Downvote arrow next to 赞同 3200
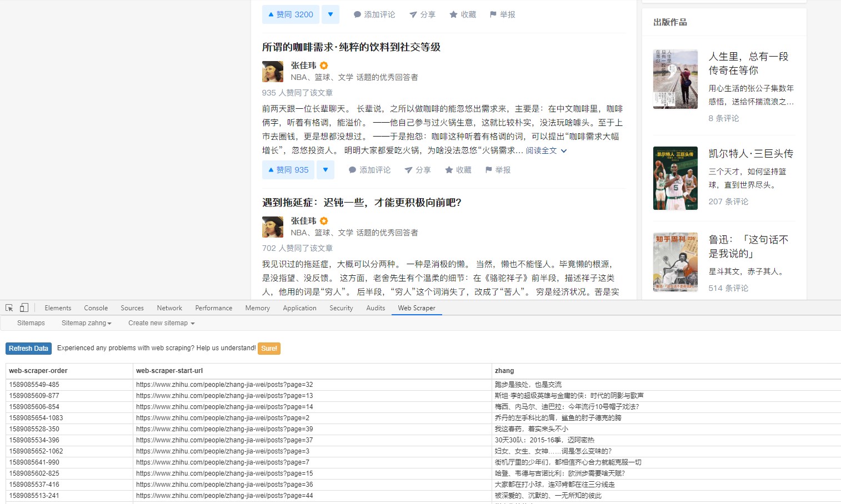This screenshot has width=841, height=504. click(331, 14)
